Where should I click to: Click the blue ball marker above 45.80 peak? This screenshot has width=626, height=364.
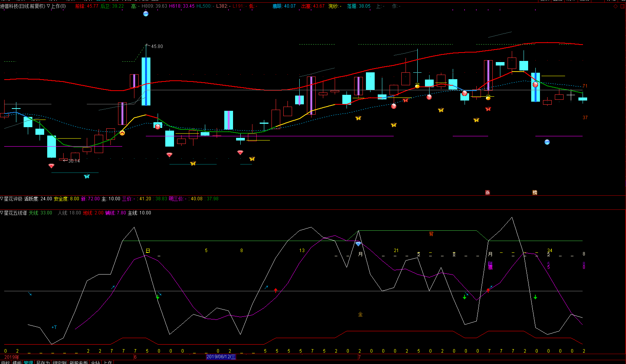point(146,14)
